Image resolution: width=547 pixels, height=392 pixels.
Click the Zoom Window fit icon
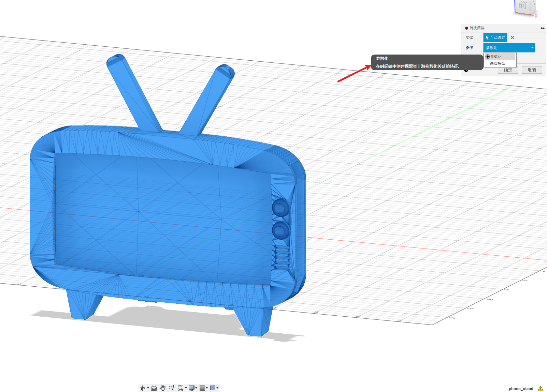pyautogui.click(x=180, y=388)
